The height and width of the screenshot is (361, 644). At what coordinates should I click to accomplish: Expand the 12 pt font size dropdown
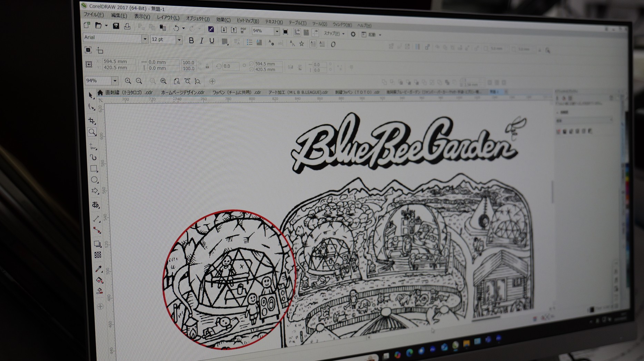179,40
